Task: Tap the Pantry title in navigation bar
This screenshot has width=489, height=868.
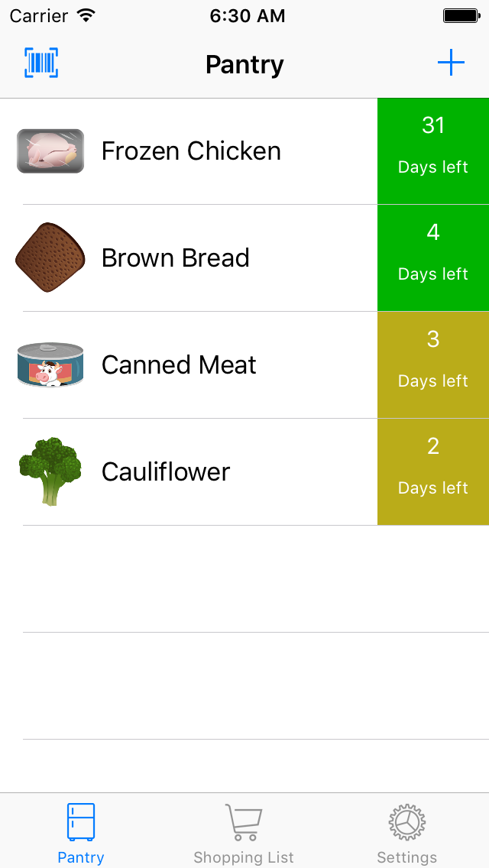Action: pyautogui.click(x=244, y=65)
